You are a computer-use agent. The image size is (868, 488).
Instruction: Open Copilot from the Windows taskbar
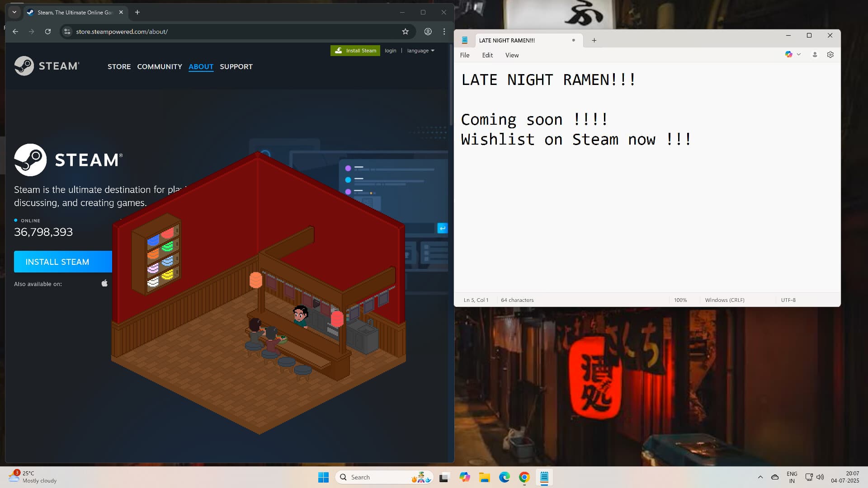pos(465,477)
